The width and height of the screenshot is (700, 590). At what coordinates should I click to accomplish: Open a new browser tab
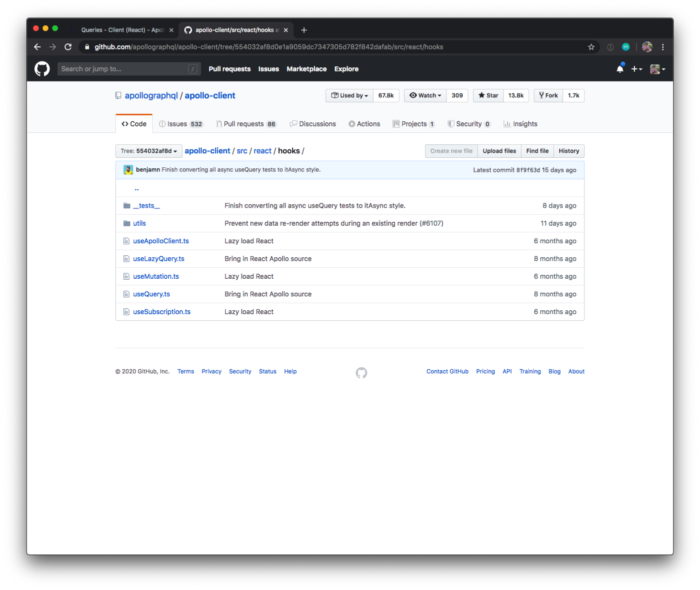(304, 30)
